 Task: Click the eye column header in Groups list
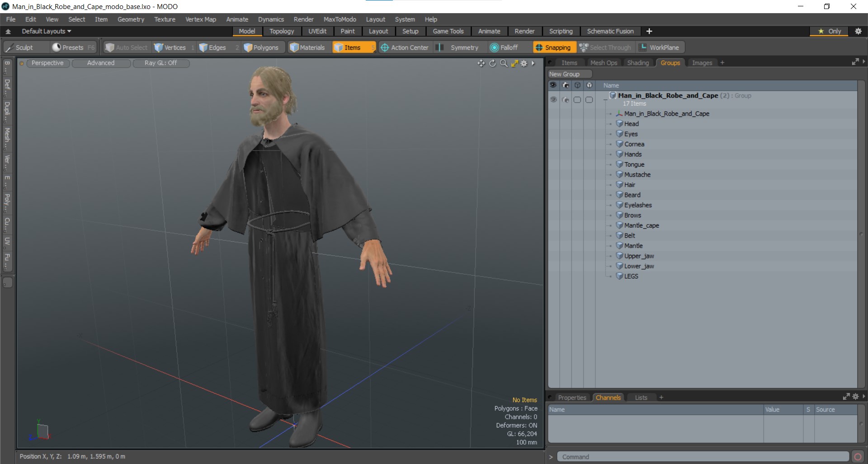[x=553, y=85]
